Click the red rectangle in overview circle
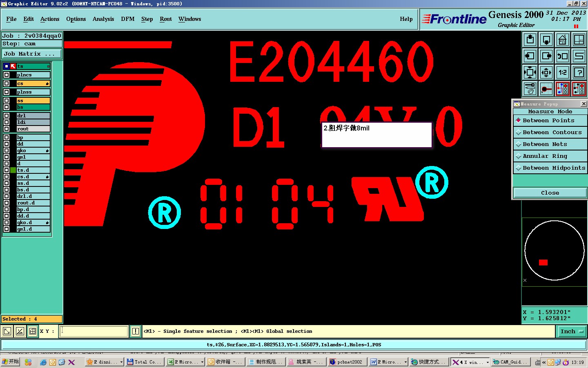Screen dimensions: 588x368 (x=543, y=263)
